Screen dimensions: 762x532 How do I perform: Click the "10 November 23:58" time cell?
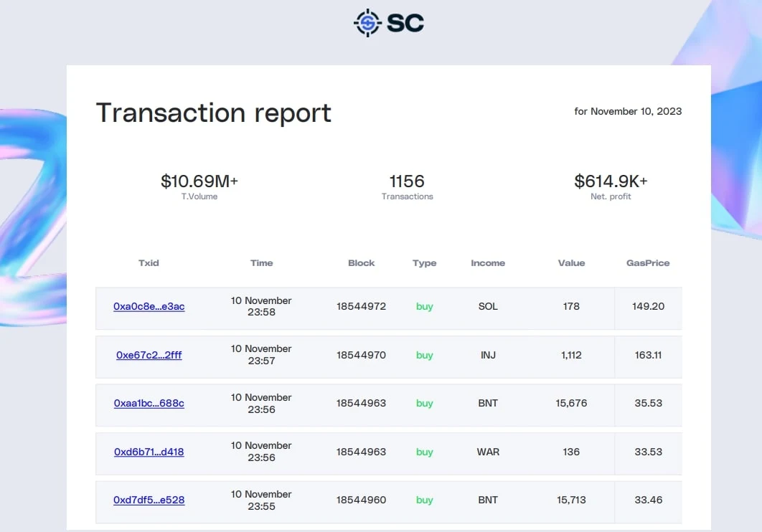click(x=261, y=306)
